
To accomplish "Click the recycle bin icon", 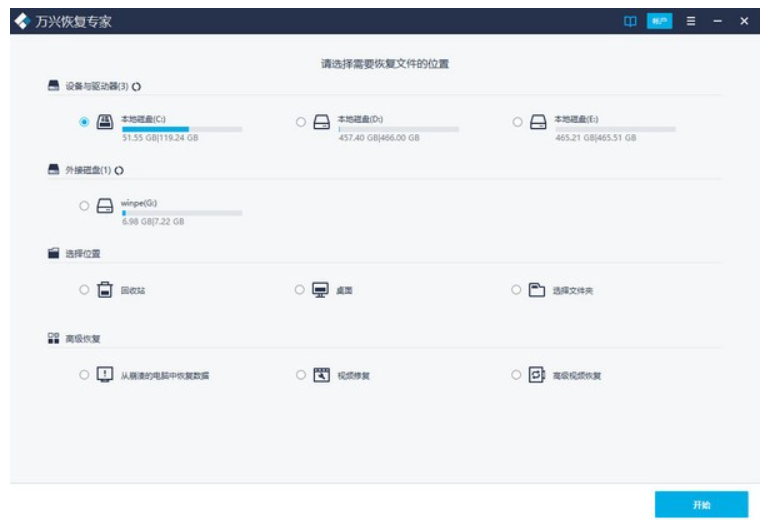I will [x=105, y=290].
